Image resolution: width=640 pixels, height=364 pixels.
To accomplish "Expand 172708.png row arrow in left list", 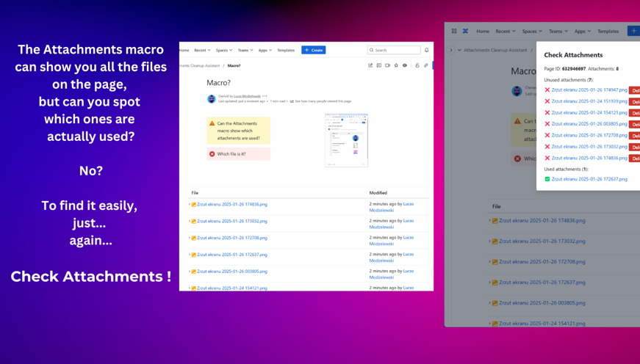I will tap(190, 238).
